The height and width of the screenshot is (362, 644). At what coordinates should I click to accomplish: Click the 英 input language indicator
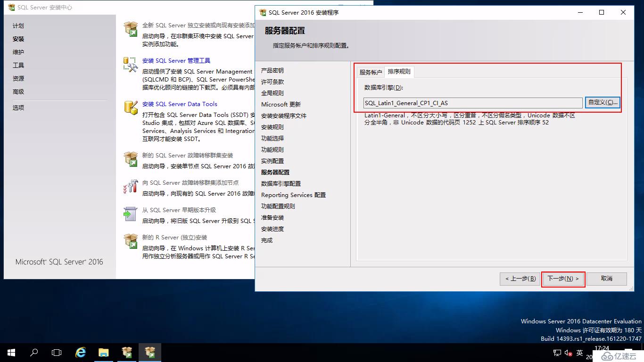[580, 353]
